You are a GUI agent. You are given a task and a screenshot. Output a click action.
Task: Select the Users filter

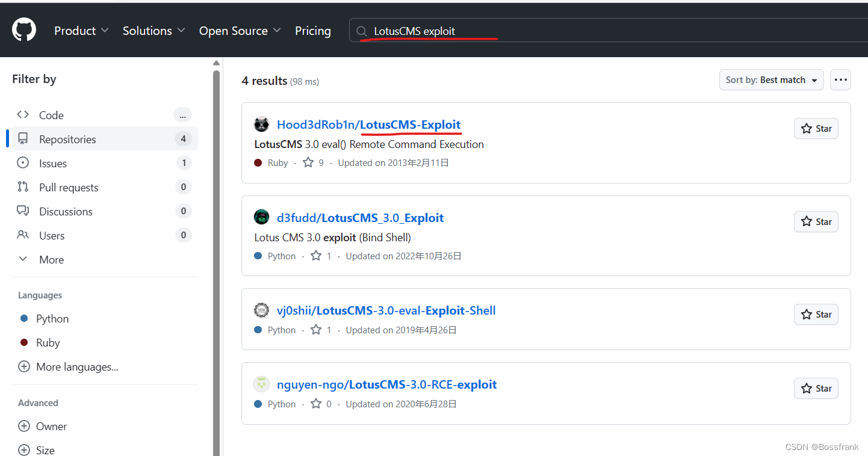click(x=105, y=235)
